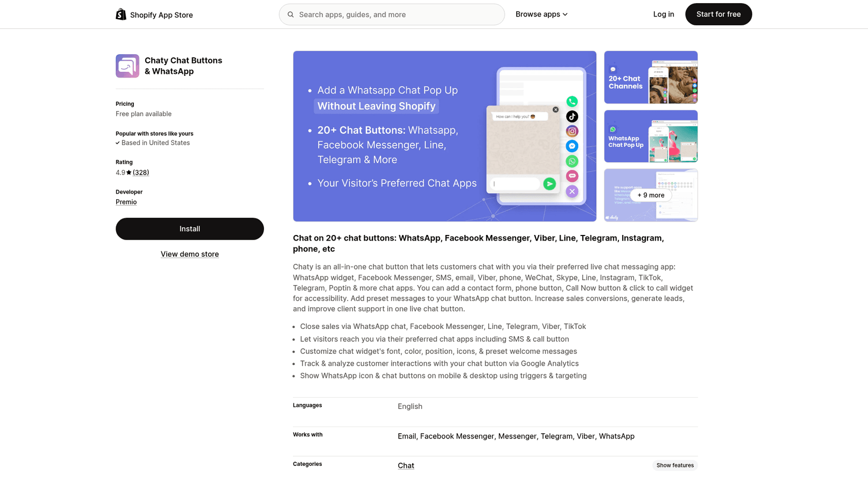Viewport: 868px width, 488px height.
Task: Click the pink chat bubble icon in preview
Action: (572, 176)
